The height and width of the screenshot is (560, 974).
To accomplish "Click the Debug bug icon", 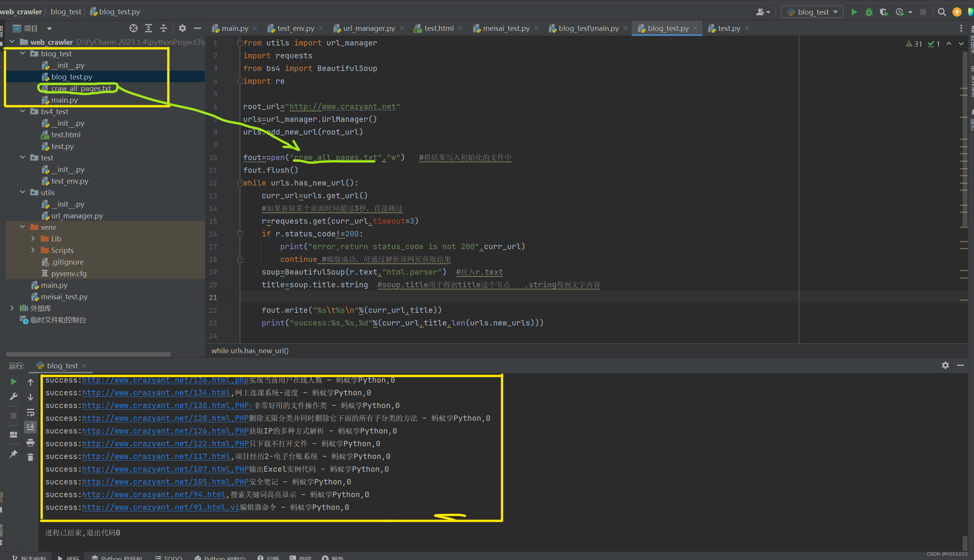I will 869,12.
